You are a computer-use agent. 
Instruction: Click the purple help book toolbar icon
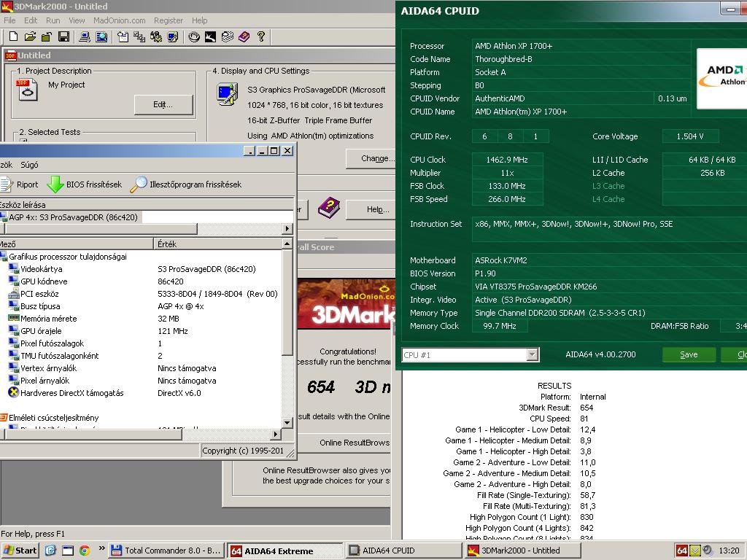244,36
